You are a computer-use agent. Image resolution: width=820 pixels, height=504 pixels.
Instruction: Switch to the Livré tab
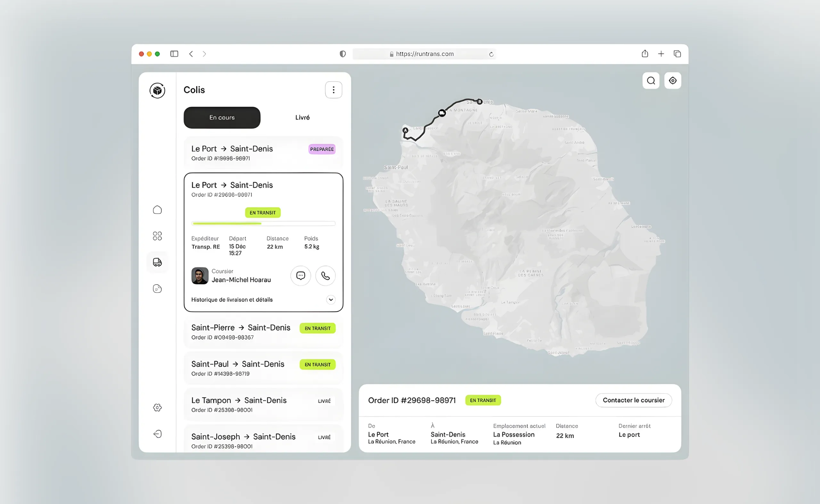click(x=302, y=118)
